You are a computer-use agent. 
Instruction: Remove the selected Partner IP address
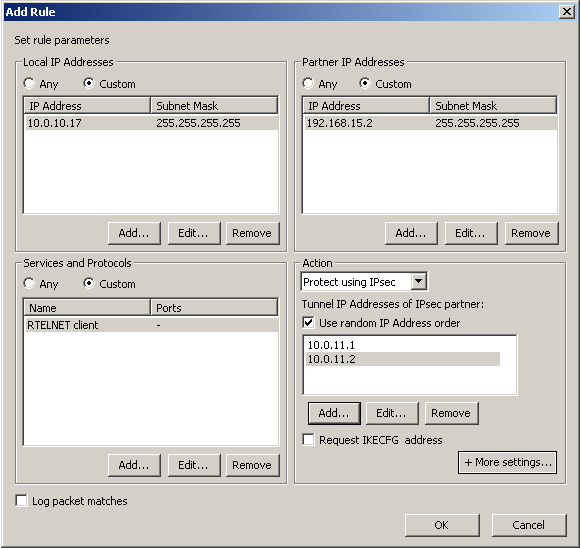531,233
